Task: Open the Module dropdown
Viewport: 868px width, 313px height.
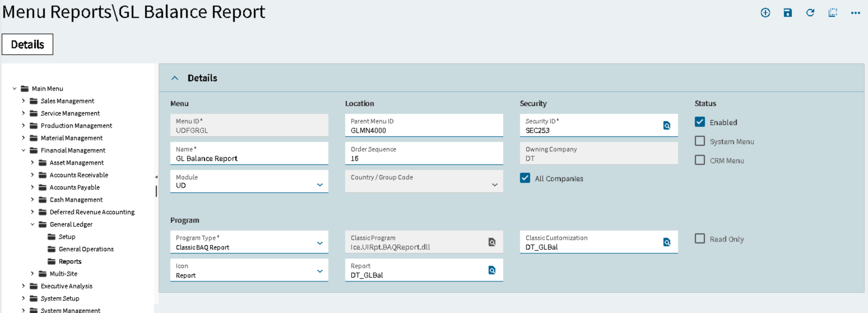Action: point(320,185)
